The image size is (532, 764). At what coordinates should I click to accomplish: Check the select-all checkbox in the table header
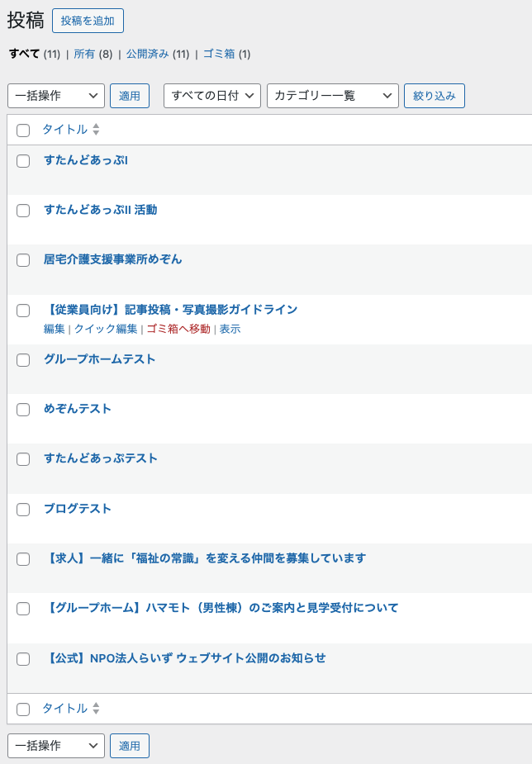[23, 130]
